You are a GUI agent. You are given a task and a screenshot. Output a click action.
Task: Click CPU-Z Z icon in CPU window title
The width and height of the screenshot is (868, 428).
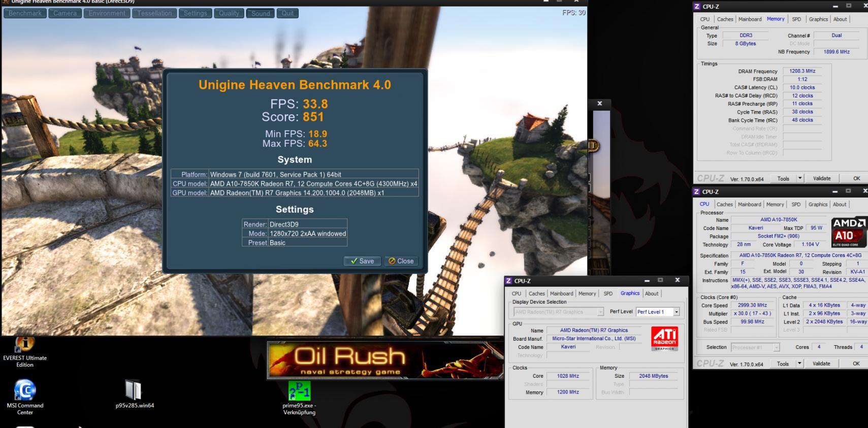pos(696,192)
